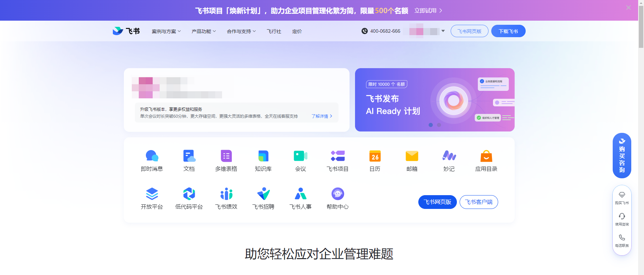
Task: Click the 飞书 logo in header
Action: tap(126, 31)
